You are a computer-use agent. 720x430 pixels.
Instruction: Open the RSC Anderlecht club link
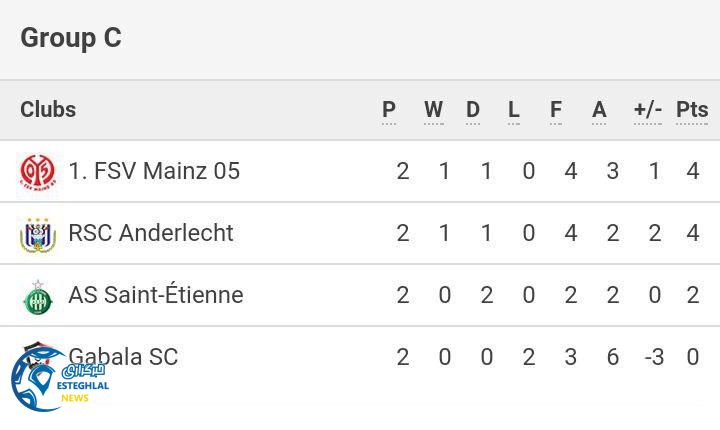(150, 233)
